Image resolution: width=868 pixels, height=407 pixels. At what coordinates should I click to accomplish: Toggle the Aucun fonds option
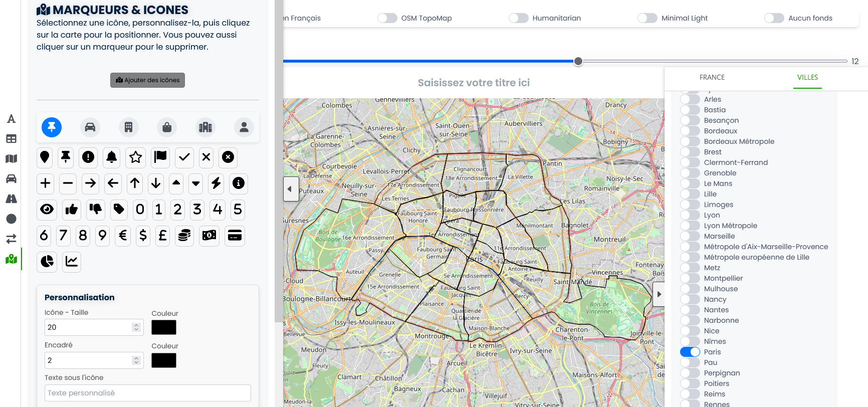[774, 18]
